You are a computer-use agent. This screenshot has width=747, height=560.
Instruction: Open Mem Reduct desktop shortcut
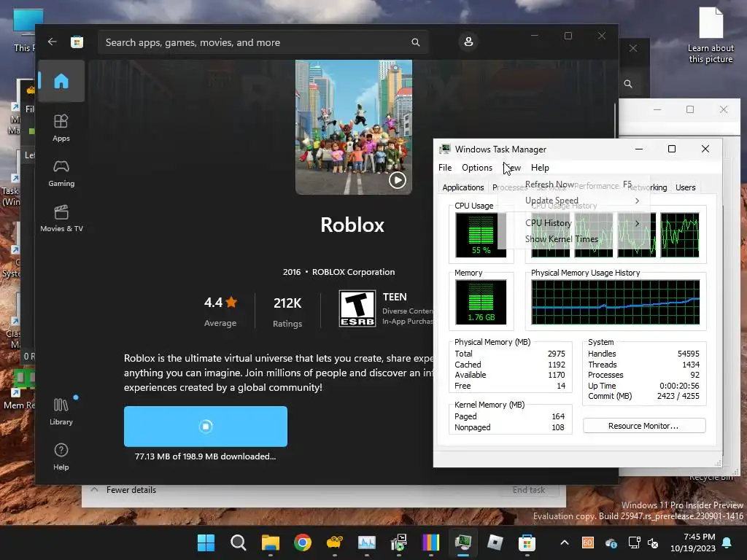coord(19,389)
